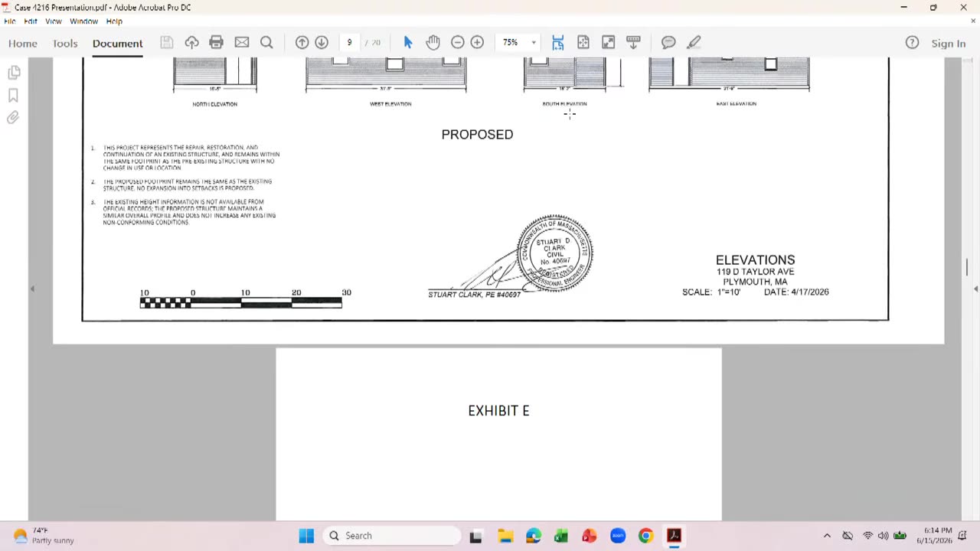This screenshot has width=980, height=551.
Task: Zoom out with the minus icon
Action: (x=458, y=42)
